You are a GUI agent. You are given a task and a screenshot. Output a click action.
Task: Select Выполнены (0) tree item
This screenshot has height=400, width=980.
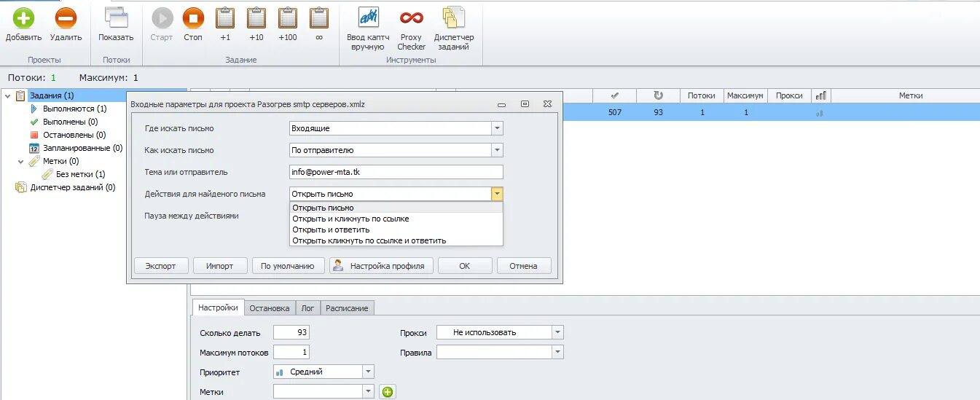(x=70, y=122)
